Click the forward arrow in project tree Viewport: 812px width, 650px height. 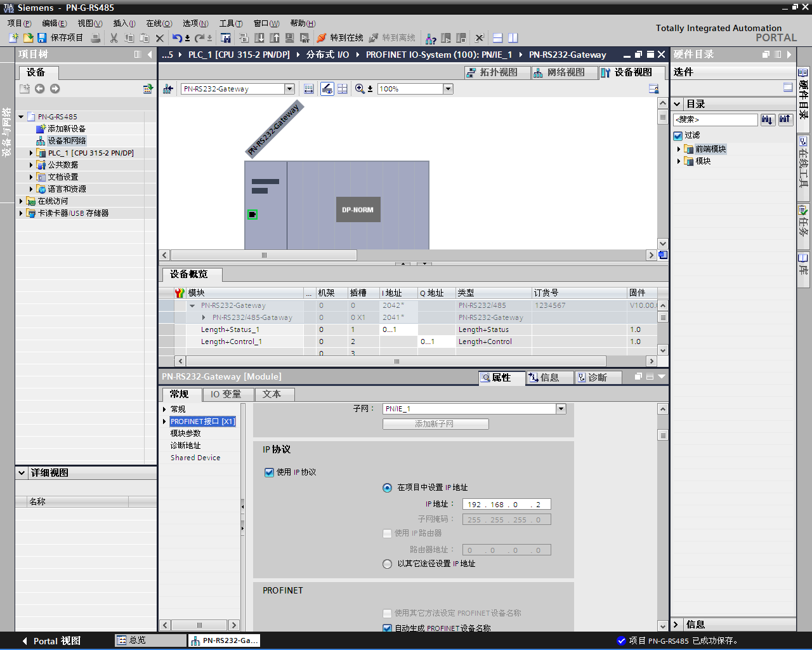(55, 89)
